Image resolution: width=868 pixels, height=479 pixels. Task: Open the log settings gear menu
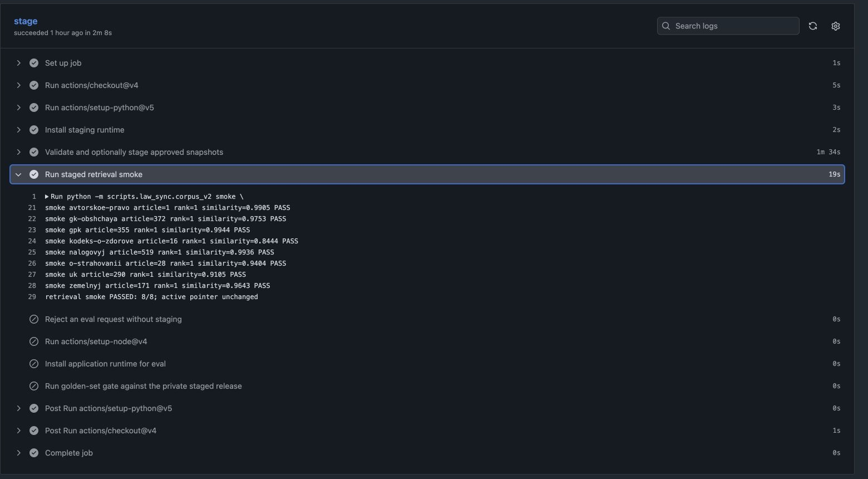point(835,26)
